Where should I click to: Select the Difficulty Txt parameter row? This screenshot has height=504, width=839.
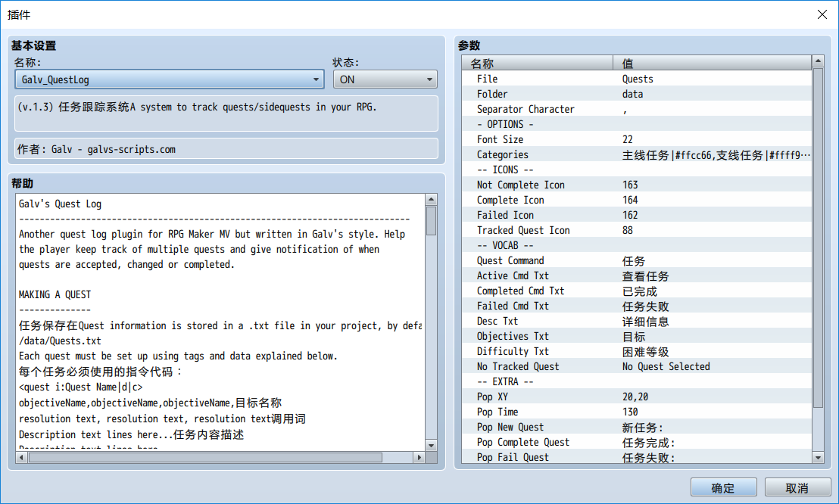(x=637, y=352)
